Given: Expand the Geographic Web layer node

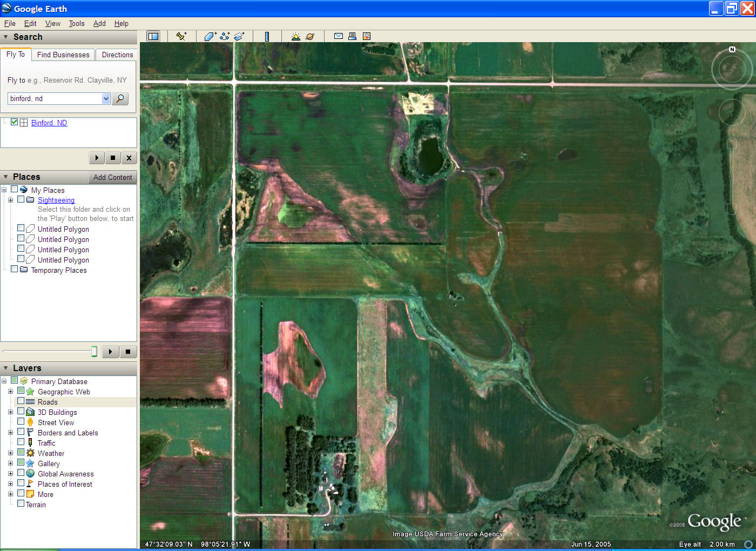Looking at the screenshot, I should point(10,392).
